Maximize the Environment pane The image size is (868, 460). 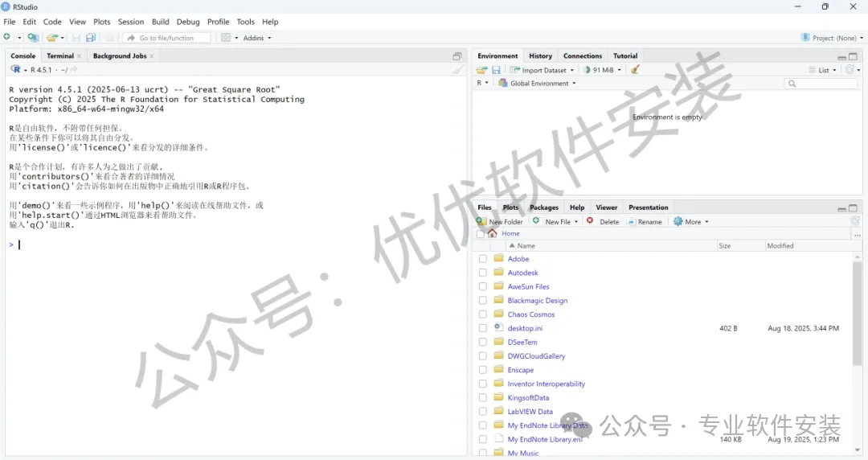click(x=853, y=56)
